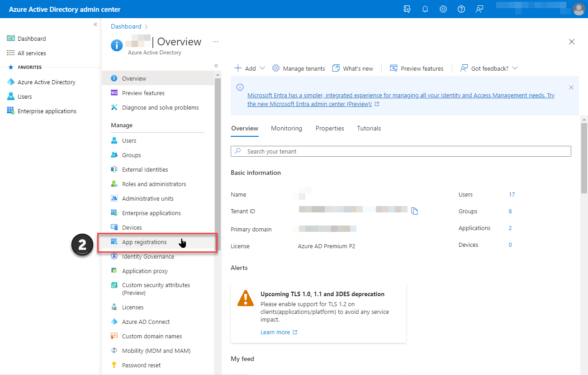Image resolution: width=588 pixels, height=375 pixels.
Task: Open the Users count 17
Action: point(512,195)
